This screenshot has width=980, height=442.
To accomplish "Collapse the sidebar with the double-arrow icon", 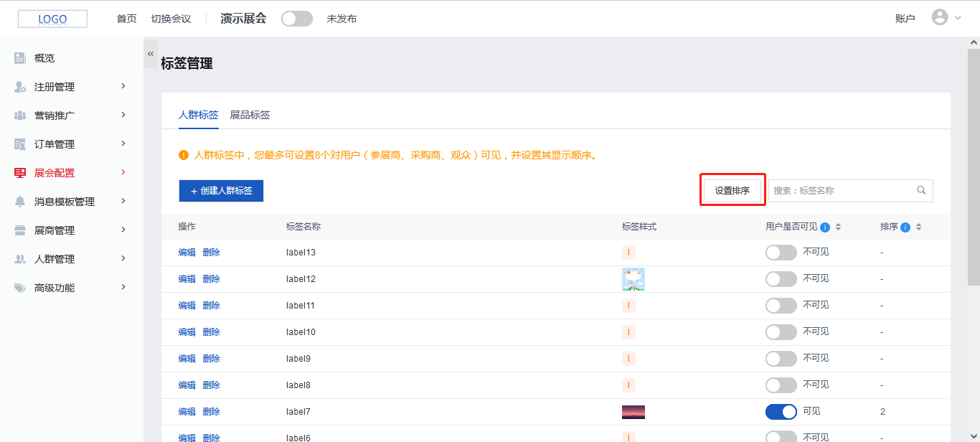I will coord(151,54).
